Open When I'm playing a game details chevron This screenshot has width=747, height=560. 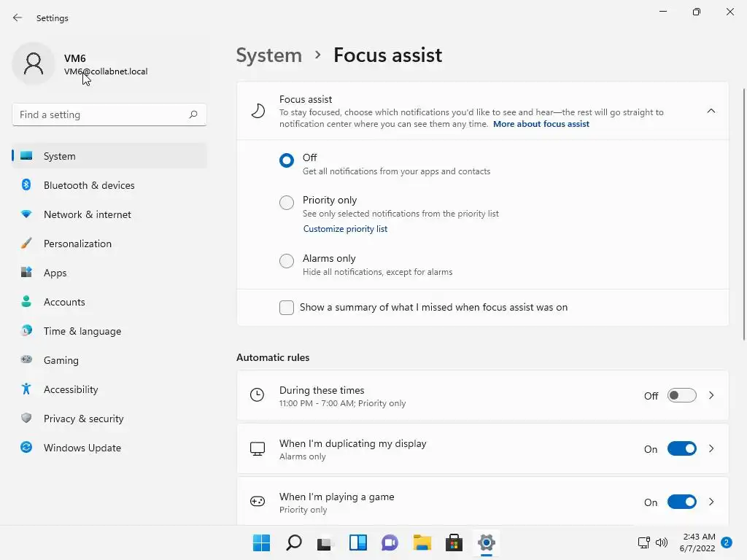711,502
